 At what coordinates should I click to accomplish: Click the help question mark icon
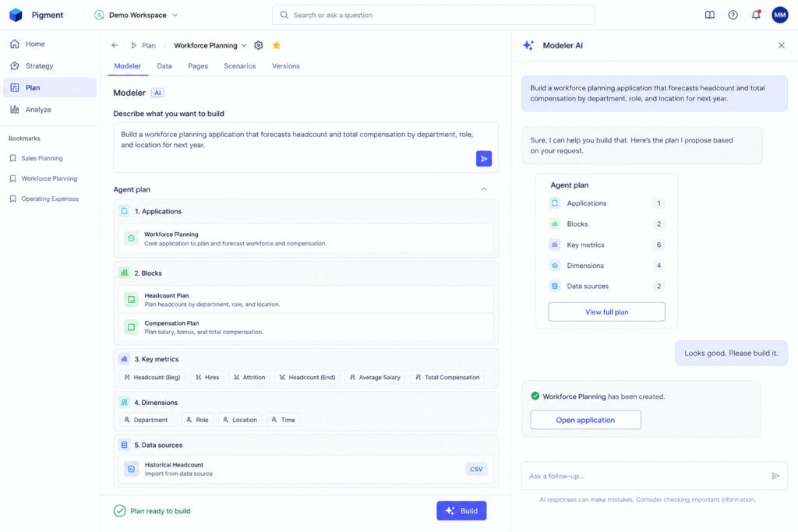(733, 15)
